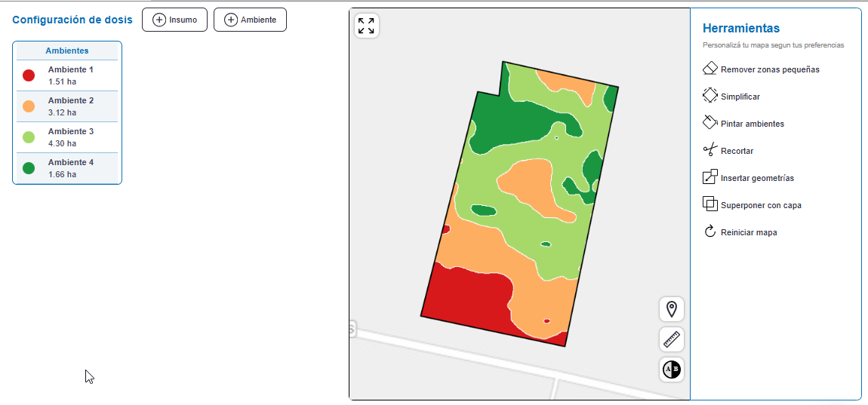Add a new Ambiente
The width and height of the screenshot is (868, 405).
click(250, 20)
